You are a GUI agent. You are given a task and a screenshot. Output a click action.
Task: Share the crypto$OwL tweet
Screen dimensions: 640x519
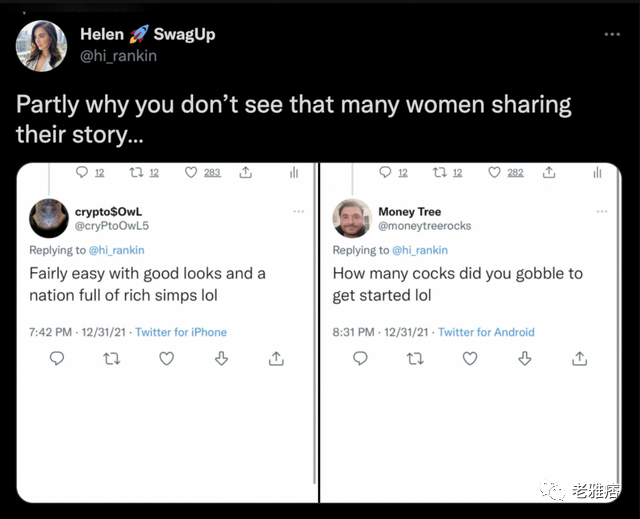point(277,358)
